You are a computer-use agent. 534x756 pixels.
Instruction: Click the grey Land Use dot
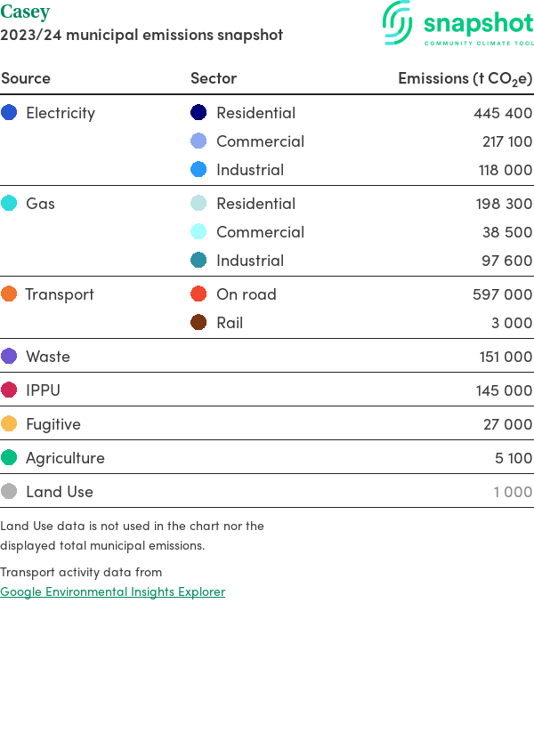9,492
